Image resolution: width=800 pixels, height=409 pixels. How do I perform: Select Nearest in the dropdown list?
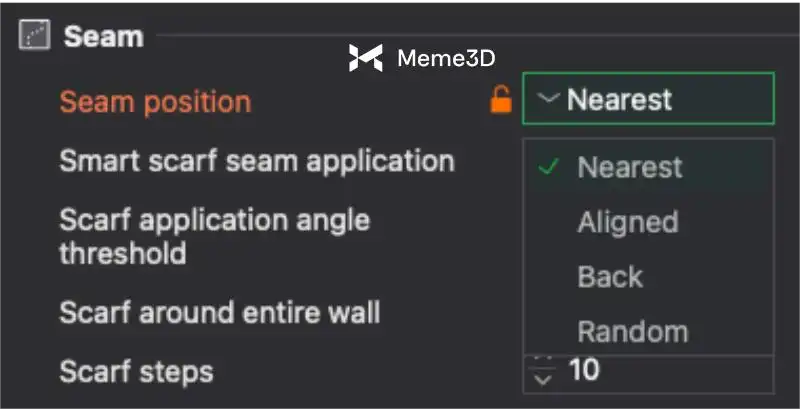[x=630, y=167]
